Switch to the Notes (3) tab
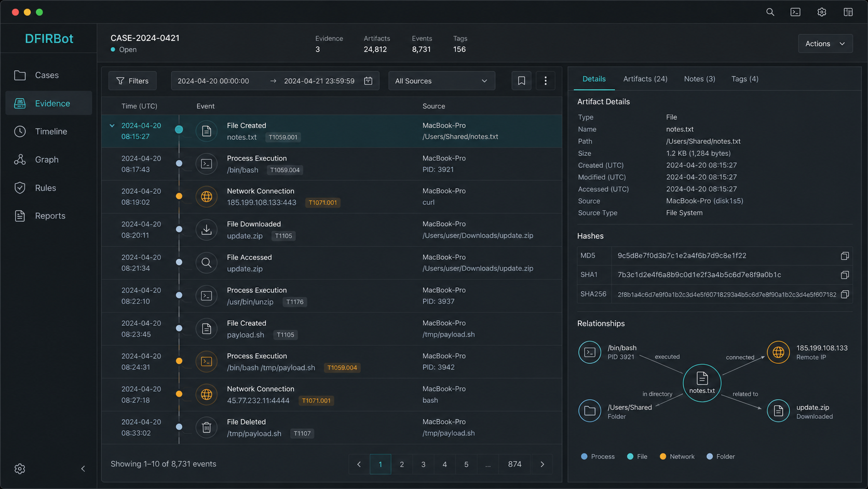 click(x=699, y=79)
